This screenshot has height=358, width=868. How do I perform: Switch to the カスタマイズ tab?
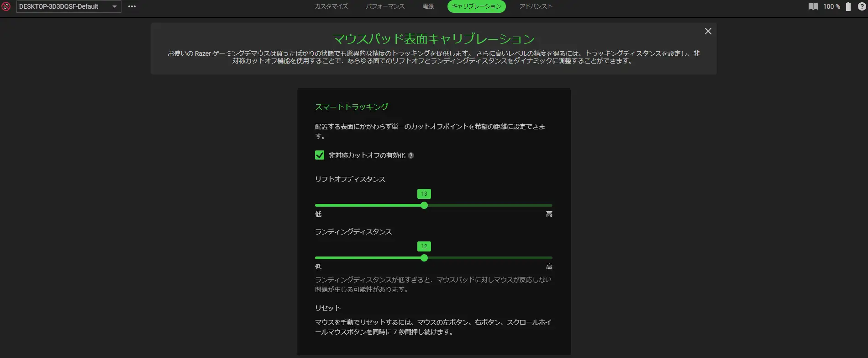click(x=331, y=6)
